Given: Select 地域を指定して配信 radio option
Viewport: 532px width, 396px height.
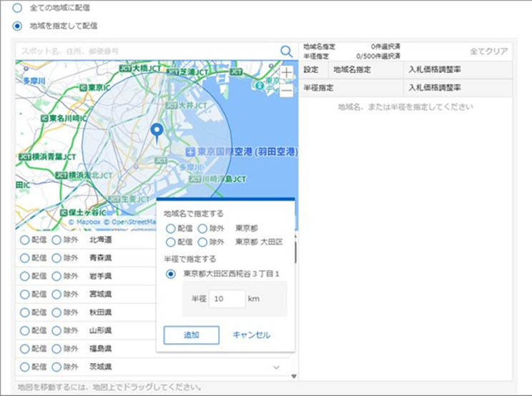Looking at the screenshot, I should pos(16,26).
